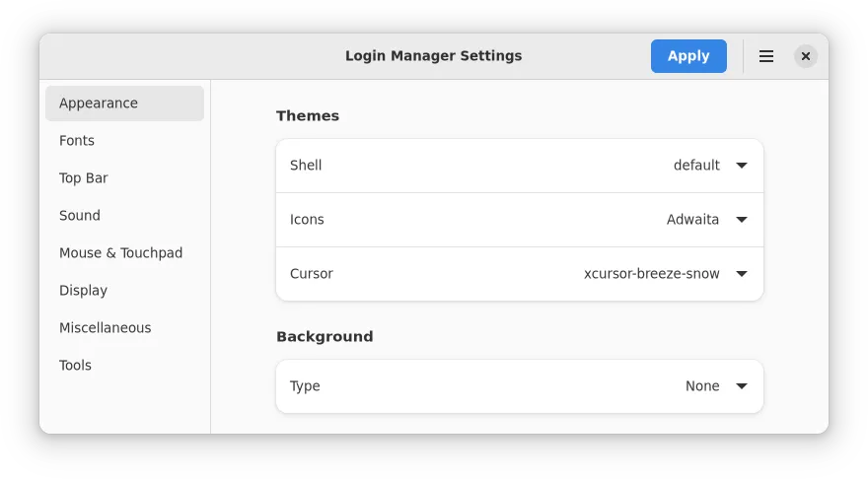Expand the Shell theme dropdown row
The image size is (868, 479).
[519, 166]
